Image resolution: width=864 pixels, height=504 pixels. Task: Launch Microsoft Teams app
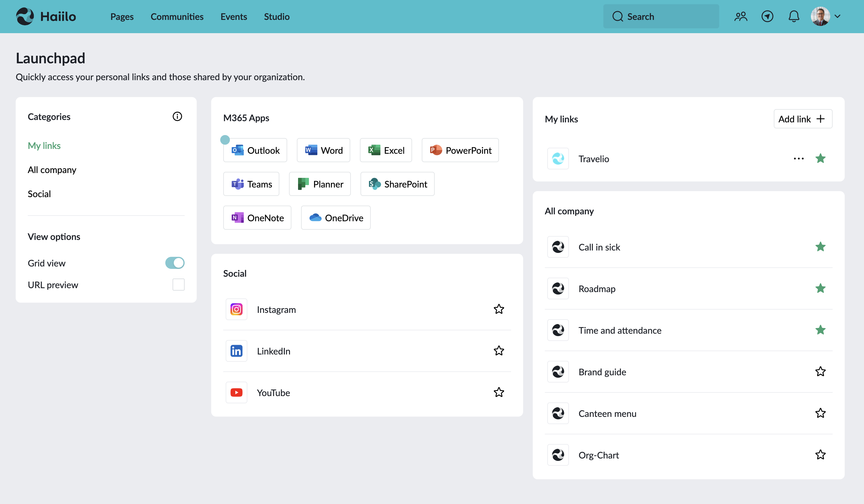click(x=251, y=184)
